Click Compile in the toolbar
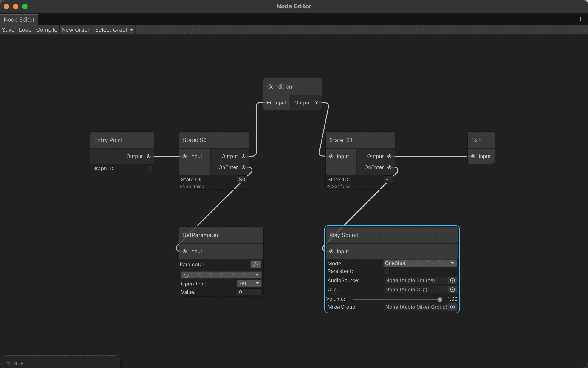The image size is (588, 368). (47, 30)
